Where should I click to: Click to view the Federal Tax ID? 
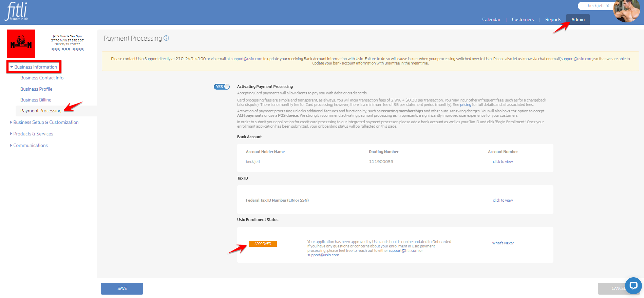[503, 200]
